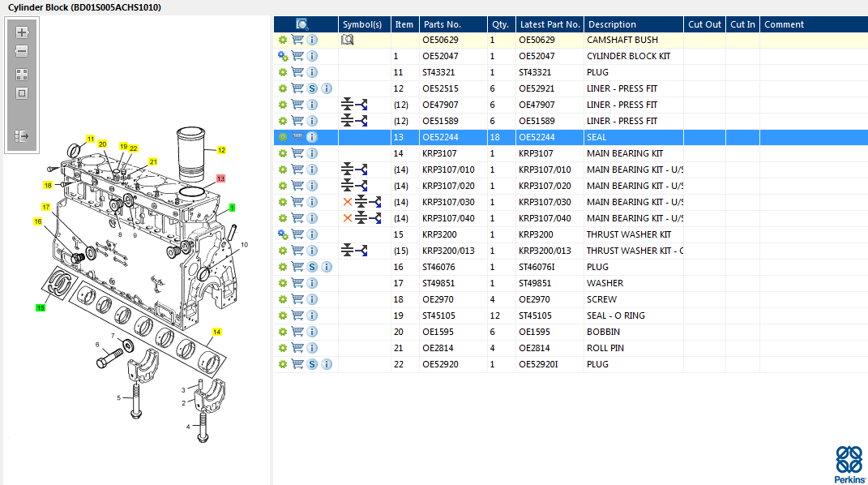The height and width of the screenshot is (485, 868).
Task: Select callout 18 on the diagram
Action: click(x=48, y=186)
